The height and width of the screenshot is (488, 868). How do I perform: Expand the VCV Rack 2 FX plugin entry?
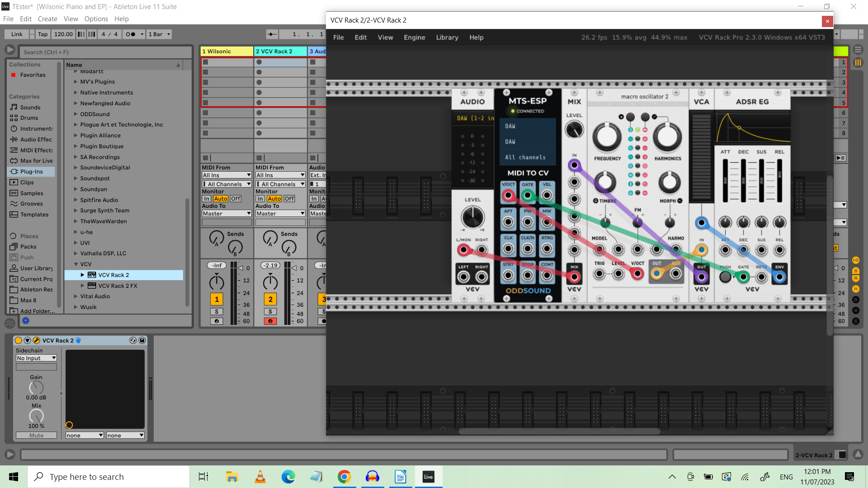[82, 286]
